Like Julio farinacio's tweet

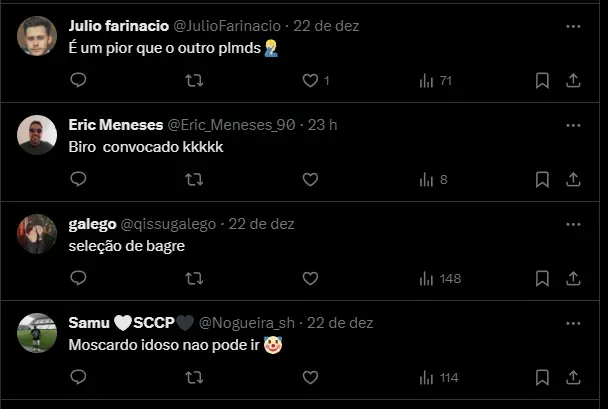(310, 81)
